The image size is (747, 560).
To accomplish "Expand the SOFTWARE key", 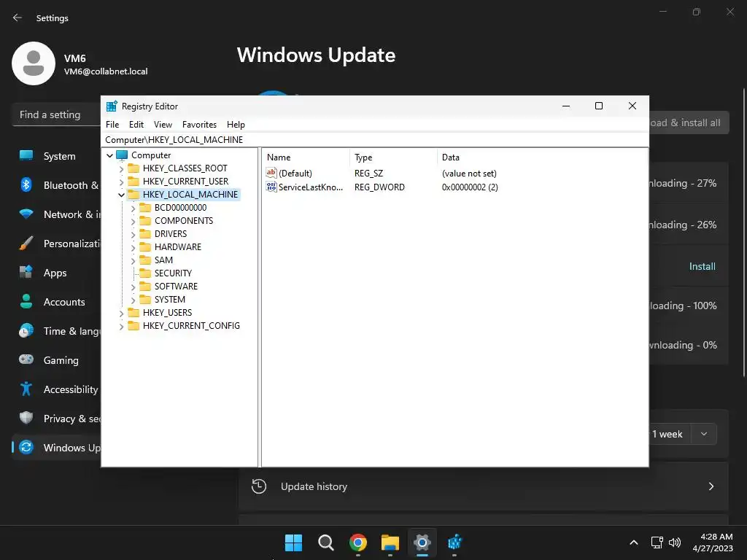I will pos(133,287).
